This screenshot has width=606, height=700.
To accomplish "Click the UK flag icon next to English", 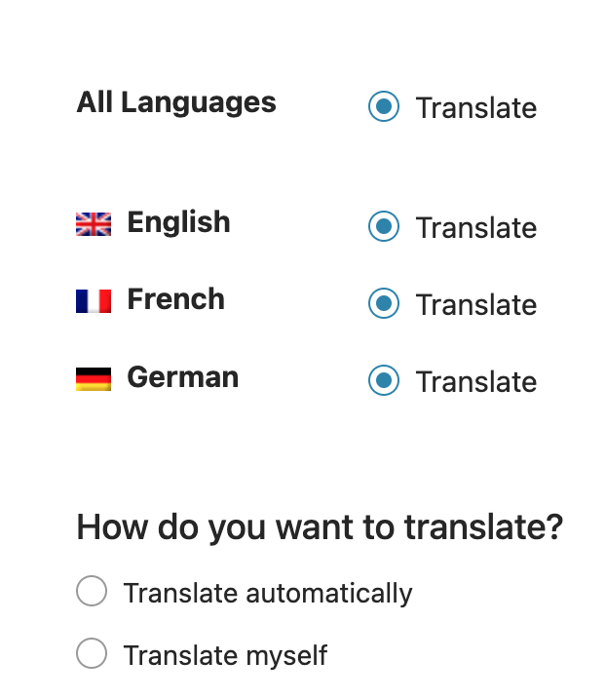I will [94, 224].
